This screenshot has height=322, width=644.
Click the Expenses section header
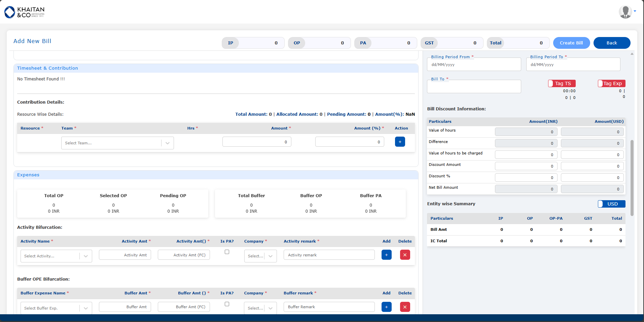pyautogui.click(x=28, y=175)
